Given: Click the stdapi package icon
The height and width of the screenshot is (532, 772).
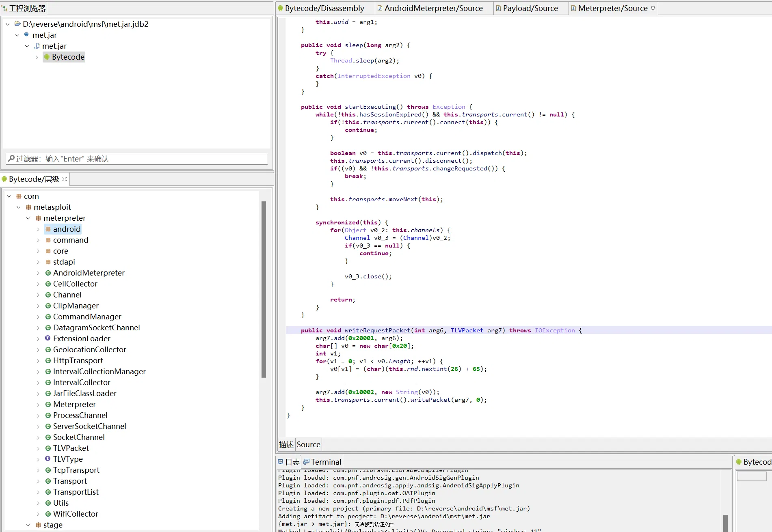Looking at the screenshot, I should [48, 262].
